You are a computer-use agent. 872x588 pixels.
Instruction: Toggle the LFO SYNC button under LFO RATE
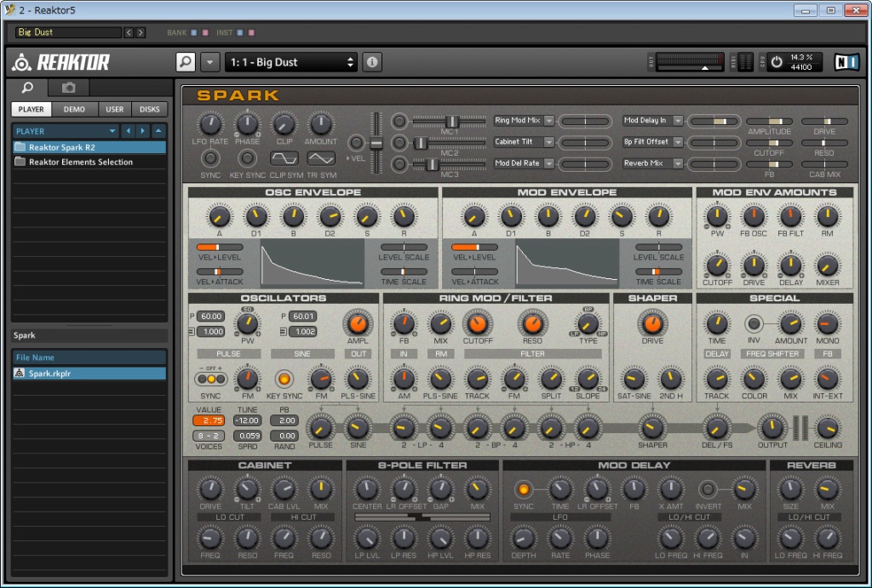[210, 158]
